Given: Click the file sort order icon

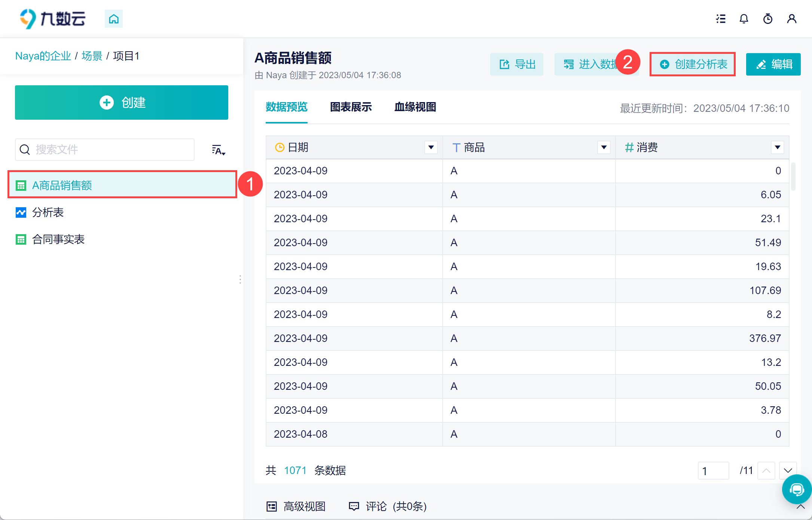Looking at the screenshot, I should (x=218, y=150).
